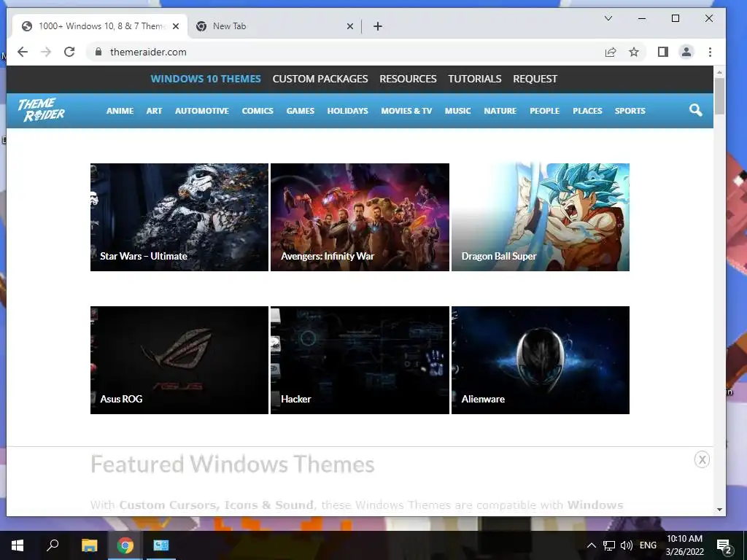The image size is (747, 560).
Task: Open Tutorials menu item
Action: (x=474, y=79)
